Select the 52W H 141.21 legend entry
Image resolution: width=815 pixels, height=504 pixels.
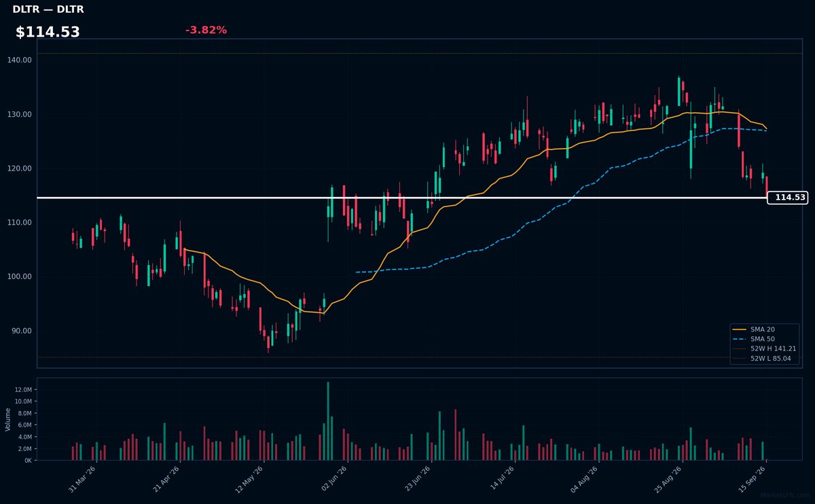(765, 348)
